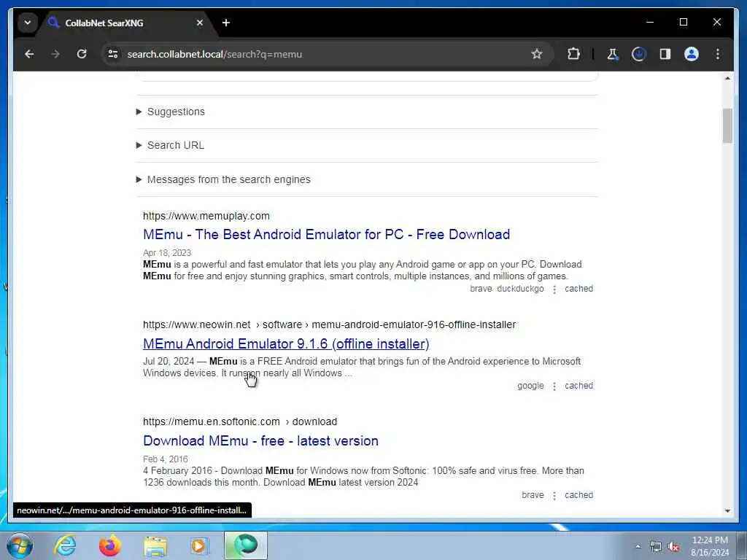Click the active browser taskbar button
The height and width of the screenshot is (560, 747).
[246, 545]
